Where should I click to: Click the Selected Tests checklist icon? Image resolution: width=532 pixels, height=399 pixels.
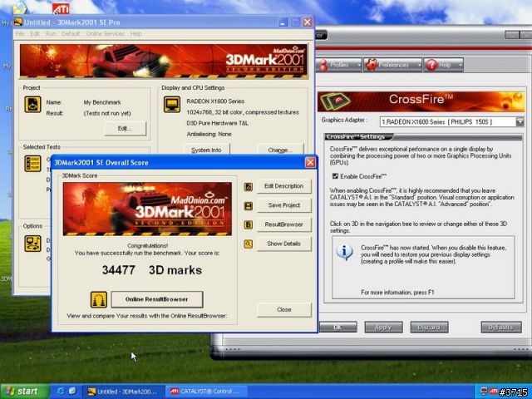pos(33,164)
